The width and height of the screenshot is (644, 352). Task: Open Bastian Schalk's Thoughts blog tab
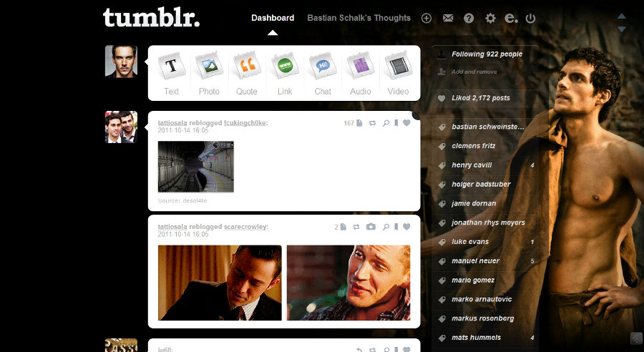click(x=359, y=18)
